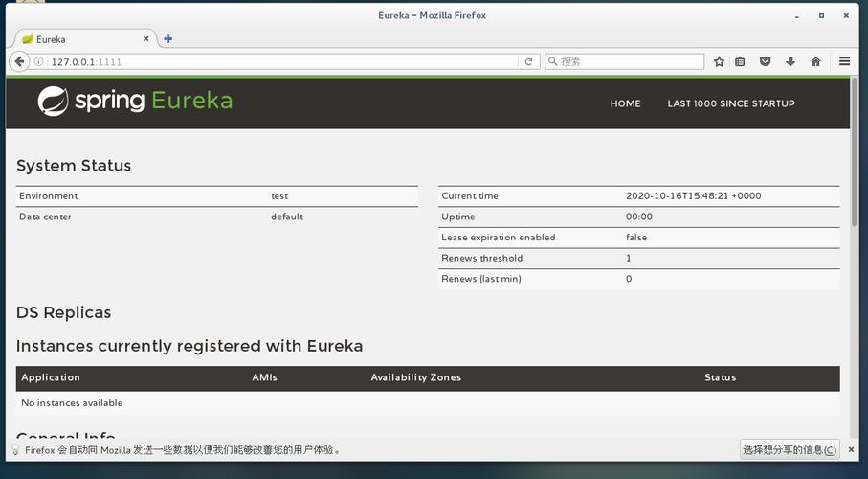Click the System Status heading
The height and width of the screenshot is (479, 868).
(74, 166)
